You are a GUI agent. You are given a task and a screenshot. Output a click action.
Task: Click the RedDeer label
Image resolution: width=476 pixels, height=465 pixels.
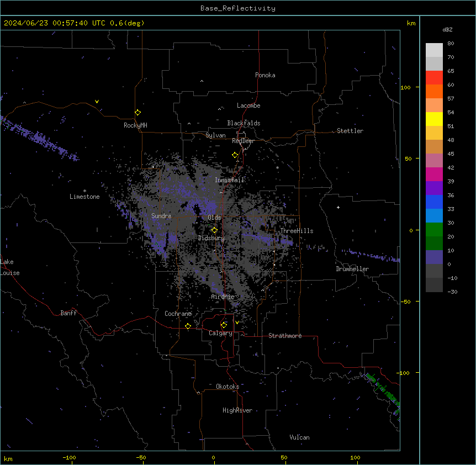244,141
